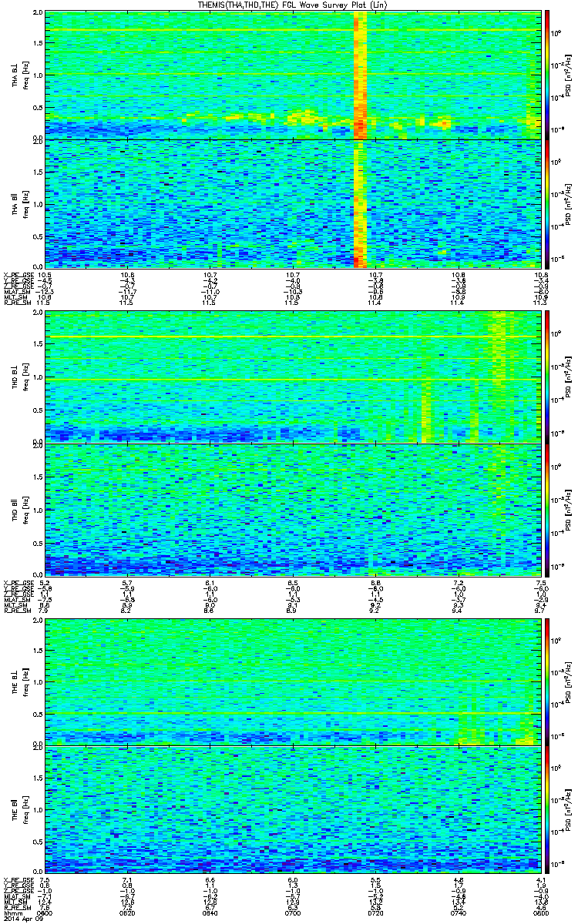Click the '0600' time tick label
This screenshot has height=924, width=578.
pos(46,912)
